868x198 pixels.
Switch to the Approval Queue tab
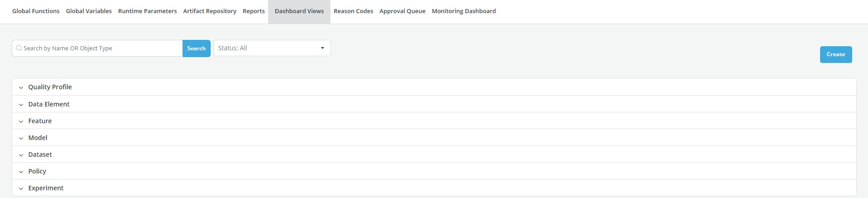pyautogui.click(x=402, y=11)
